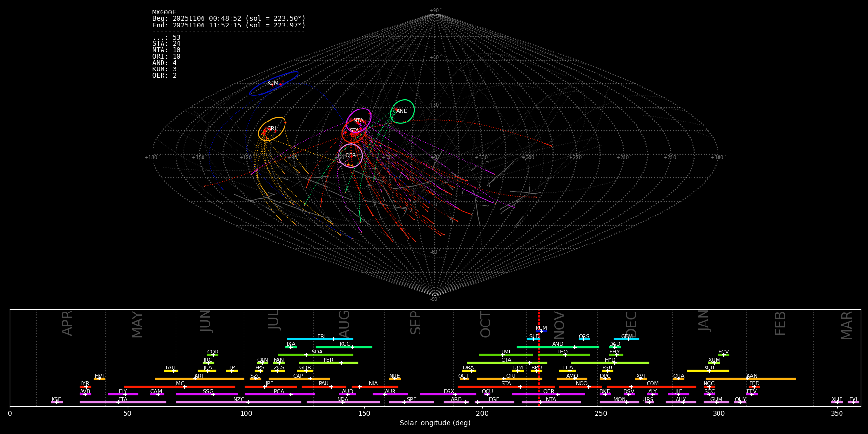Click the PCA shower label in the timeline
Screen dimensions: 868x434
tap(279, 392)
